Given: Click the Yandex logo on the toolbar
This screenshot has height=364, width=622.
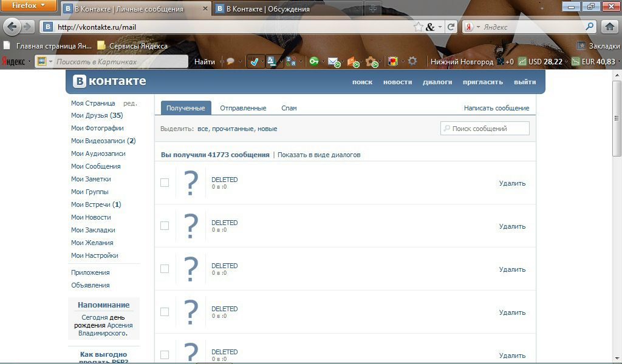Looking at the screenshot, I should click(x=13, y=61).
